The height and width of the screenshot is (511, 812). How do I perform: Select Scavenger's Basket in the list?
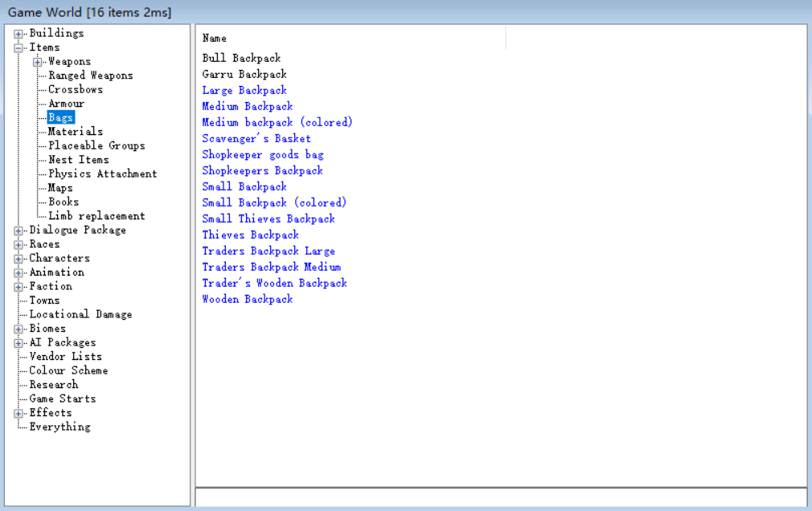[x=256, y=138]
